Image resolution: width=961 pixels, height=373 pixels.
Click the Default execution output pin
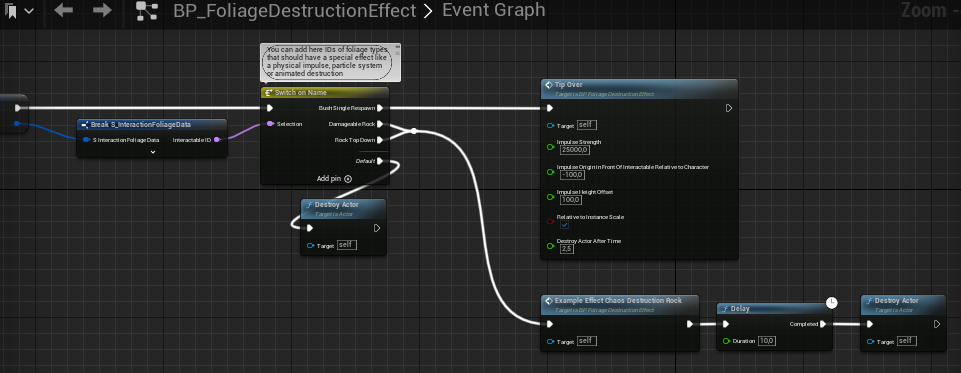coord(380,162)
